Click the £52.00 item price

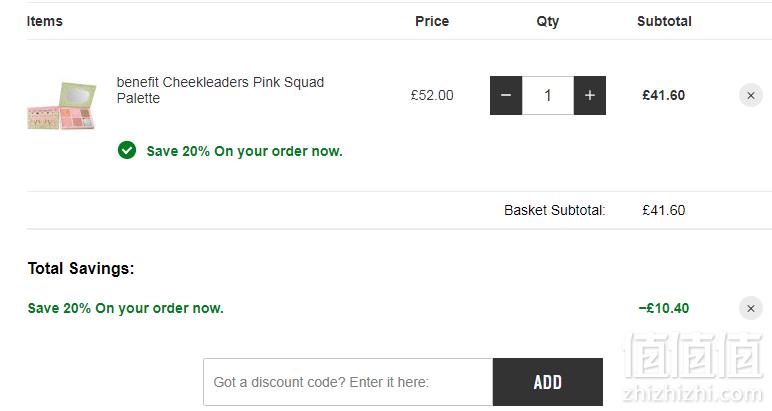point(432,95)
